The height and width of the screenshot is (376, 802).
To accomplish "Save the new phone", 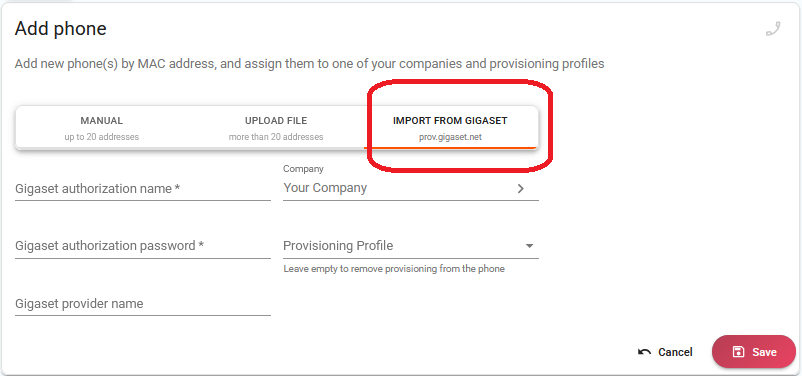I will pyautogui.click(x=754, y=351).
